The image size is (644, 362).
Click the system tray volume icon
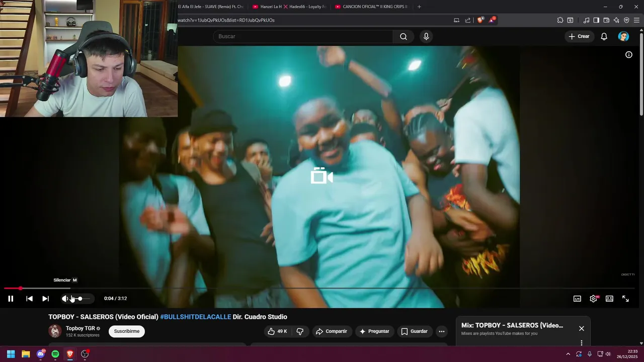(x=608, y=354)
